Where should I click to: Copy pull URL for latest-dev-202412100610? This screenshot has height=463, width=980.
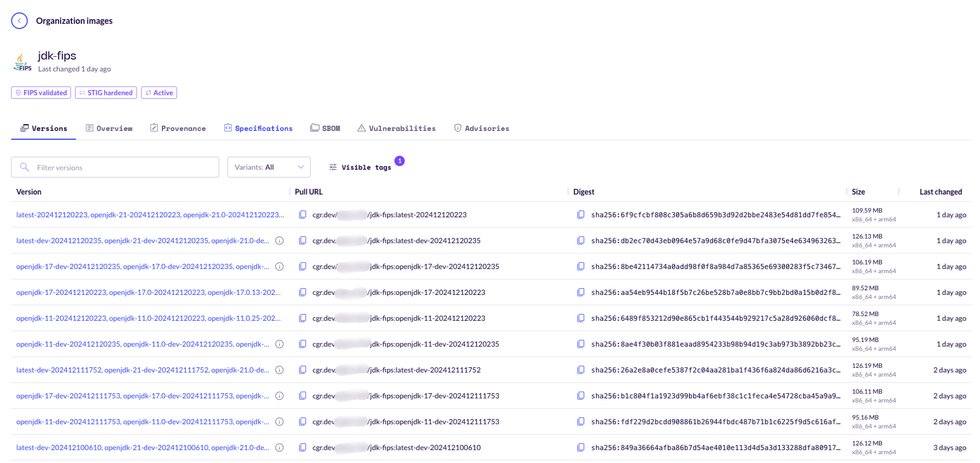(303, 447)
